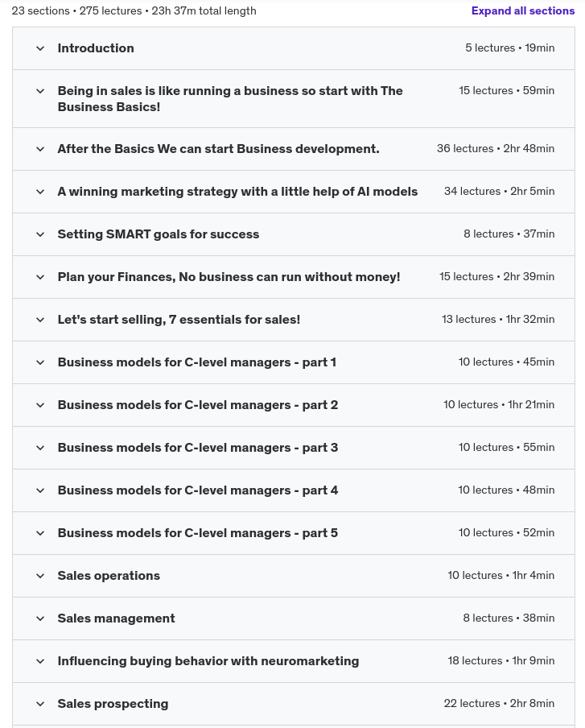Click chevron beside Business models part 1
Viewport: 585px width, 728px height.
coord(40,362)
